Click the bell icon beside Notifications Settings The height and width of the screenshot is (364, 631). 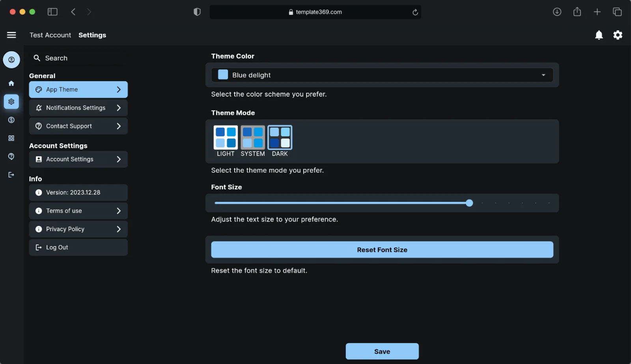click(x=39, y=108)
